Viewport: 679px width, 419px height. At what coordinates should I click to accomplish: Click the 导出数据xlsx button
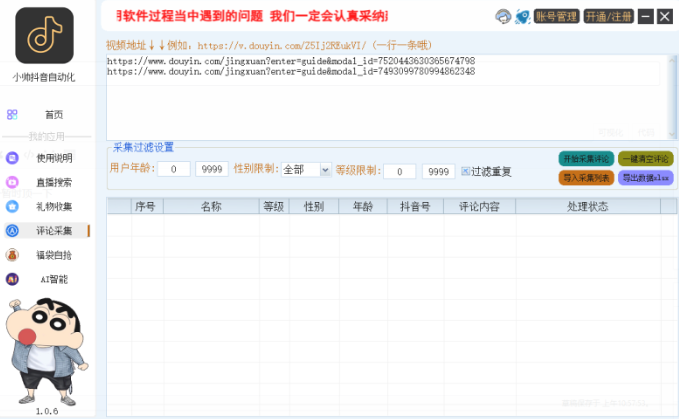[645, 178]
